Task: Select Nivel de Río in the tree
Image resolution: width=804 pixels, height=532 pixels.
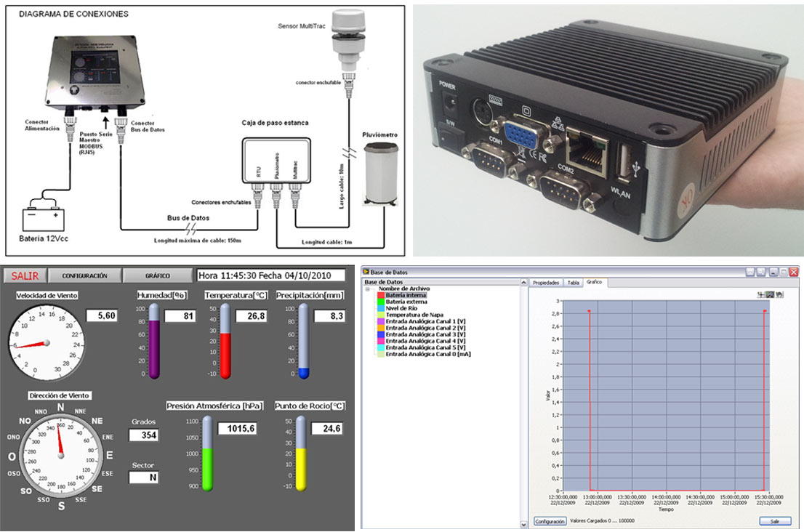Action: tap(401, 308)
